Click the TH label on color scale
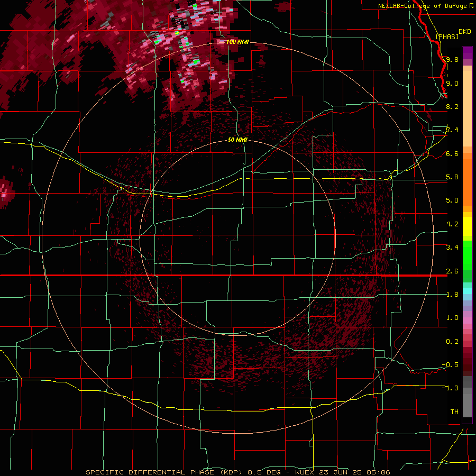Viewport: 476px width, 476px height. point(454,412)
